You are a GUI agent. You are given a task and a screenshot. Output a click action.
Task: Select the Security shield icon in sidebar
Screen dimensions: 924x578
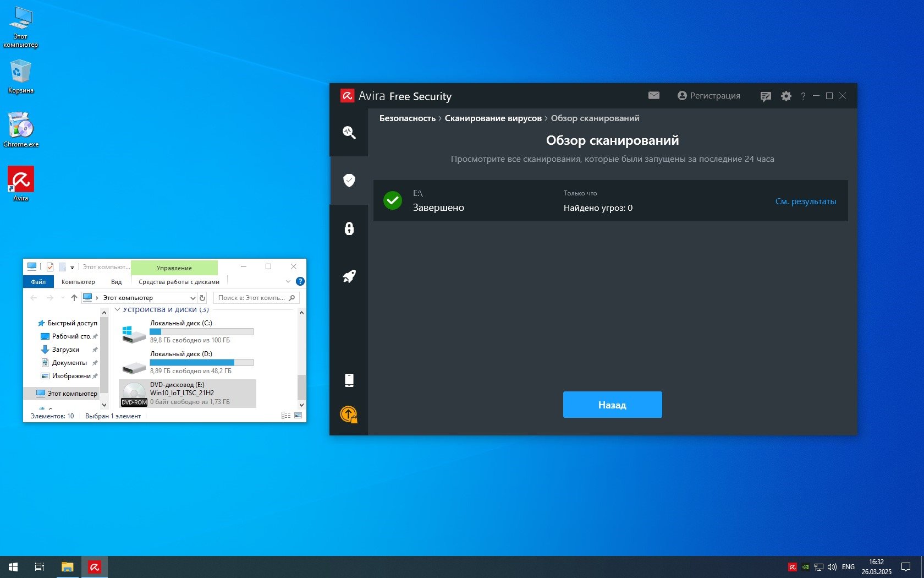pyautogui.click(x=349, y=181)
